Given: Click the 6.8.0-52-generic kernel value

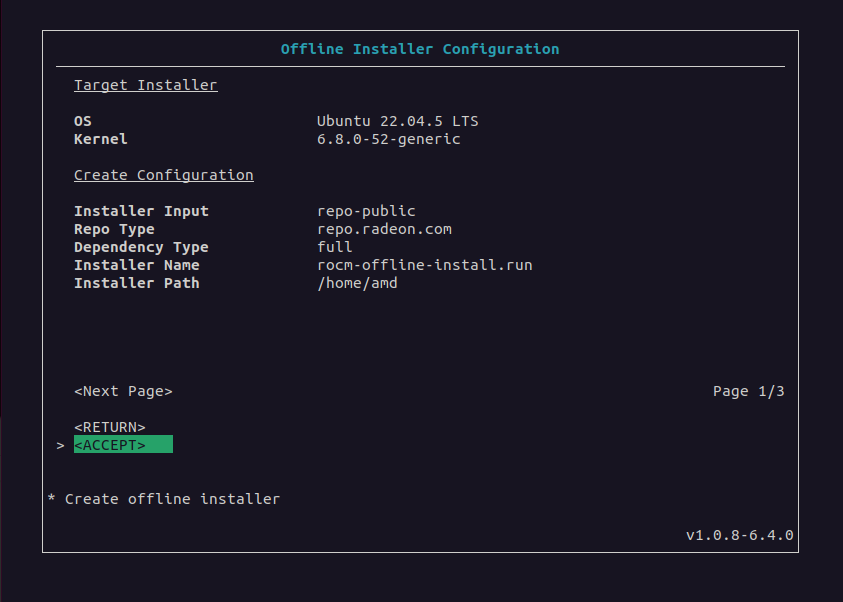Looking at the screenshot, I should pos(389,139).
